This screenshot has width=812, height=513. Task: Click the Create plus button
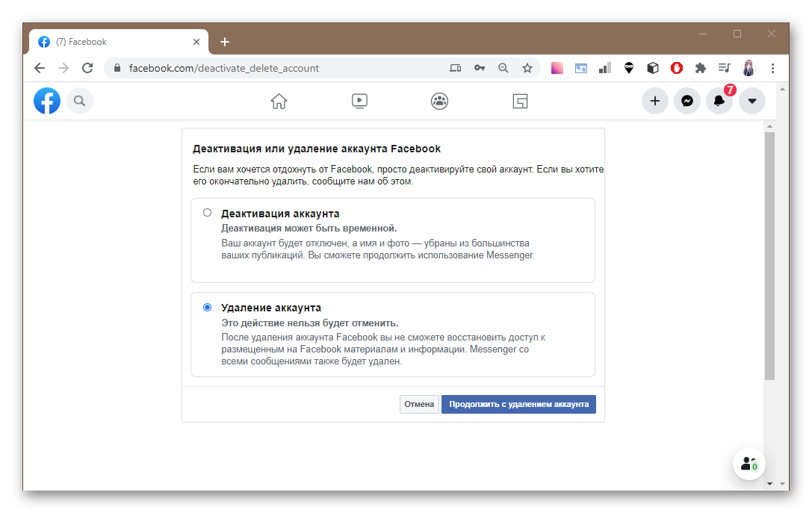655,101
